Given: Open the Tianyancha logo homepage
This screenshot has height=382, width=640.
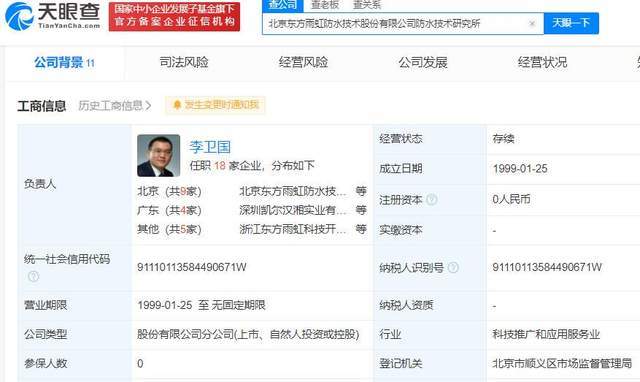Looking at the screenshot, I should (x=52, y=16).
